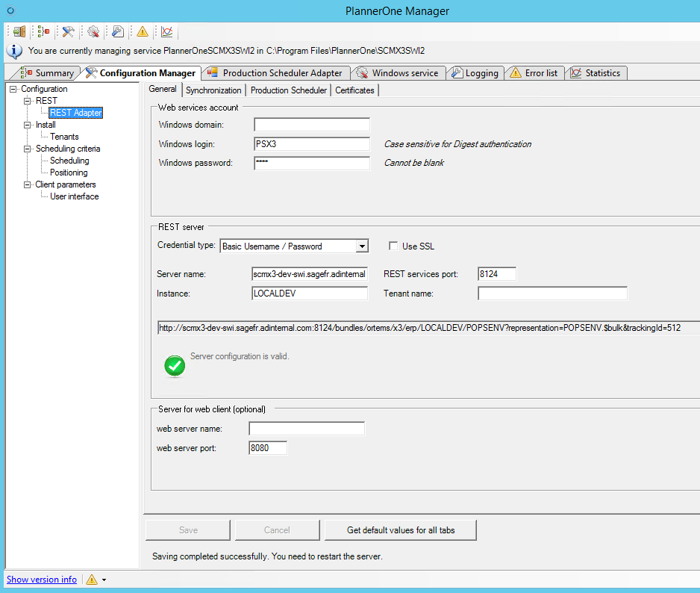Collapse the Configuration root node
This screenshot has width=700, height=593.
[13, 89]
